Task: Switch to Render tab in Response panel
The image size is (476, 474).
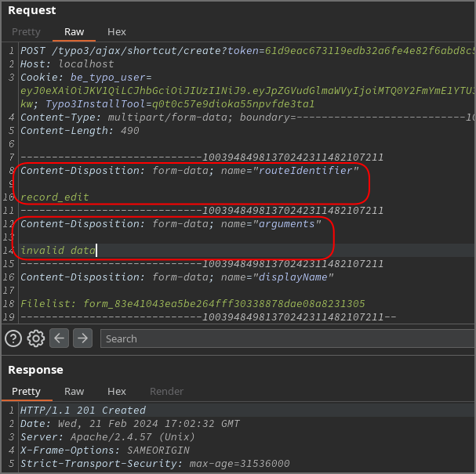Action: click(x=166, y=391)
